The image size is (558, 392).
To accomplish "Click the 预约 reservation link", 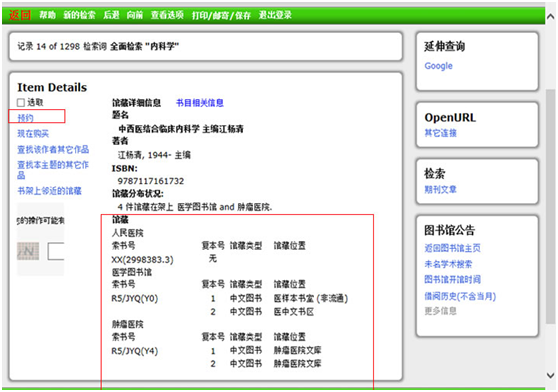I will (x=25, y=118).
